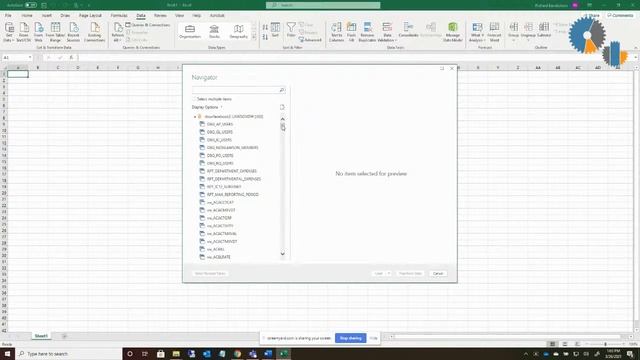Click the Load button
Image resolution: width=640 pixels, height=360 pixels.
click(x=379, y=273)
